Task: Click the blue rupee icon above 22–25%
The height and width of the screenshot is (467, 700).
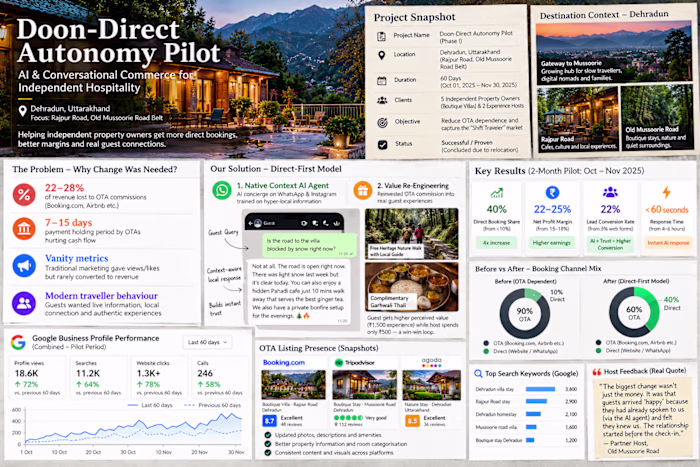Action: click(552, 192)
